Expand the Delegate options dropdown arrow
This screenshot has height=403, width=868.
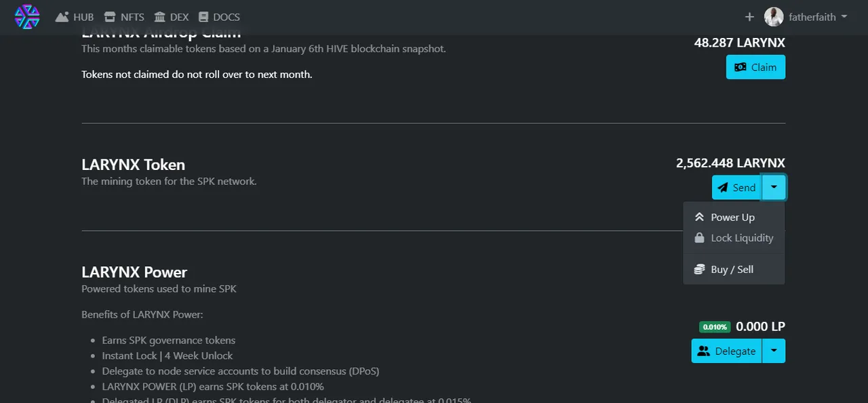point(774,351)
